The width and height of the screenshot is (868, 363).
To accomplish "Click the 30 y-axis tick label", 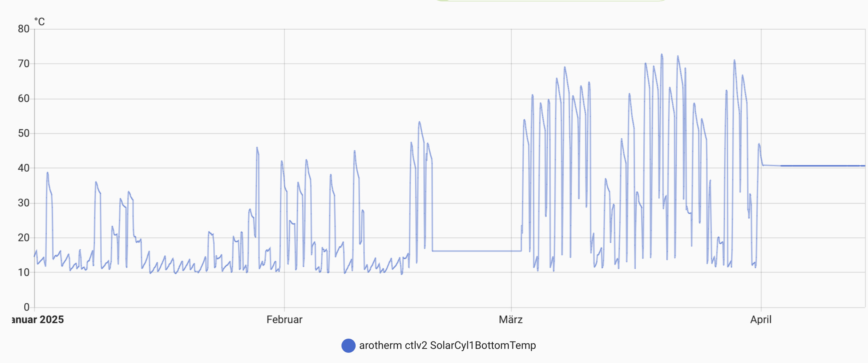I will [x=24, y=203].
